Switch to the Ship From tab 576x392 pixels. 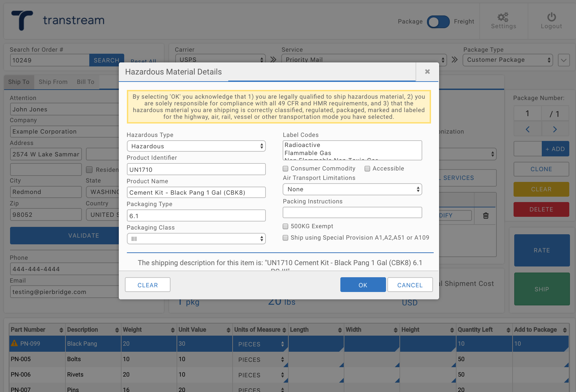[x=53, y=82]
